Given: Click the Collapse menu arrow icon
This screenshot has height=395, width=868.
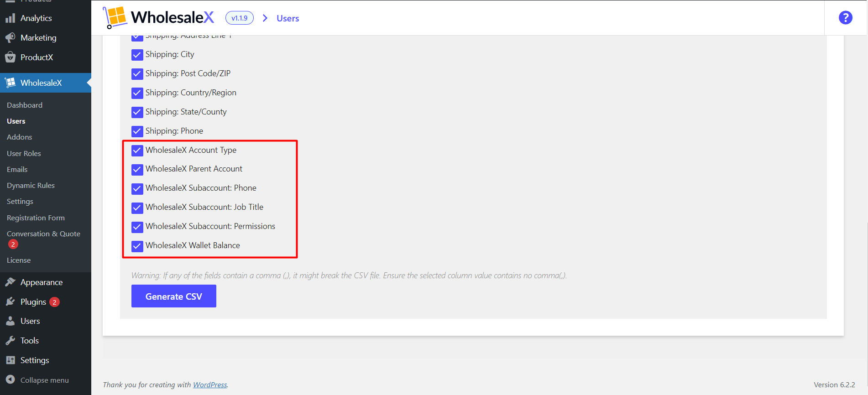Looking at the screenshot, I should point(10,379).
